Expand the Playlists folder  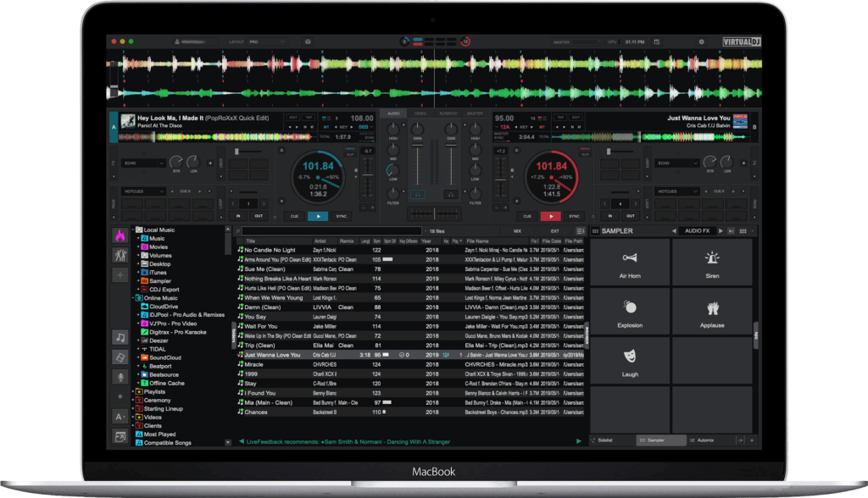[x=133, y=392]
